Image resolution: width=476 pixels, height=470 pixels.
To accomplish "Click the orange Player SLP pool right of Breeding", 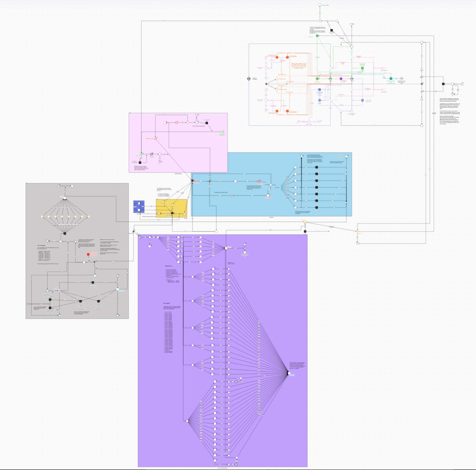I will point(305,222).
